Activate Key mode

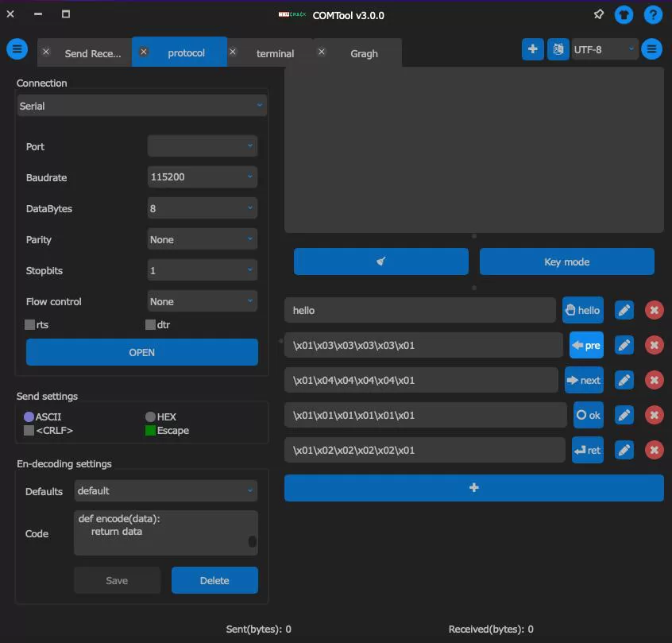tap(566, 261)
